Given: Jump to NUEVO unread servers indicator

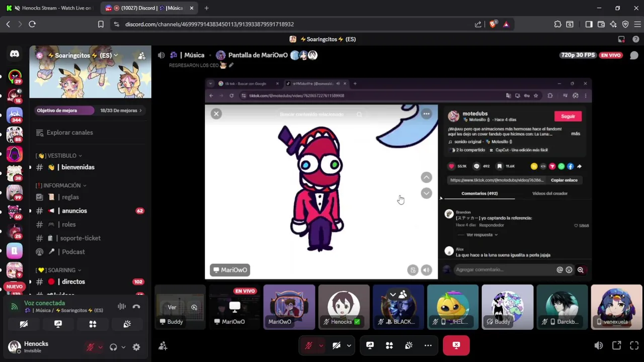Looking at the screenshot, I should (x=14, y=287).
